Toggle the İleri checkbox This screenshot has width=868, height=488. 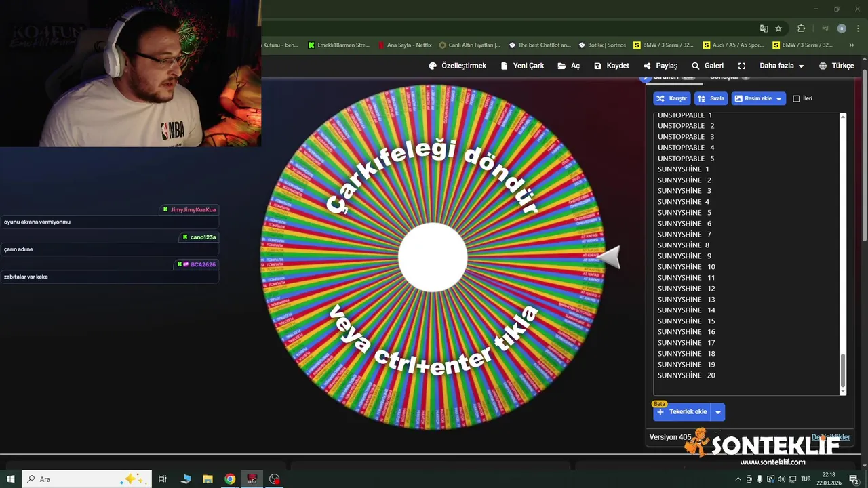pos(796,98)
